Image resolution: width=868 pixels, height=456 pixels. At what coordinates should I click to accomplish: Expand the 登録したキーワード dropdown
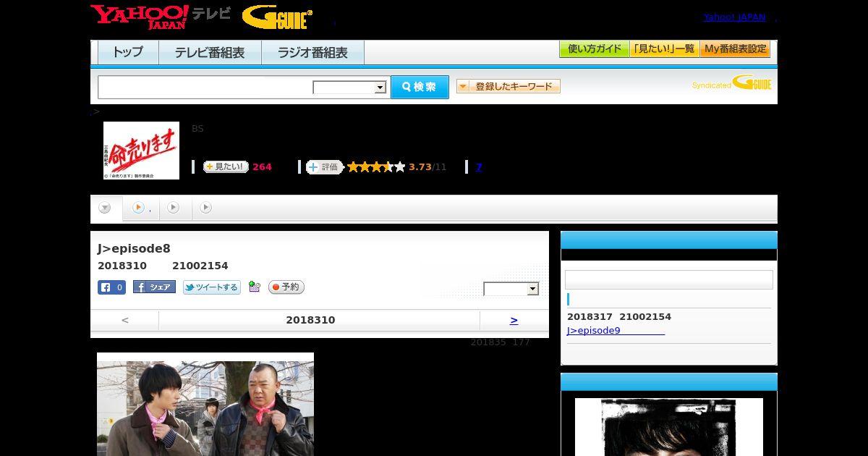pyautogui.click(x=508, y=86)
